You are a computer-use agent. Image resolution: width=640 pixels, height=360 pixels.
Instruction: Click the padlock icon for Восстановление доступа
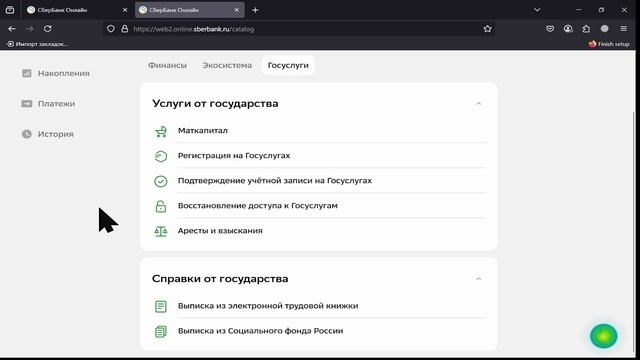click(161, 206)
